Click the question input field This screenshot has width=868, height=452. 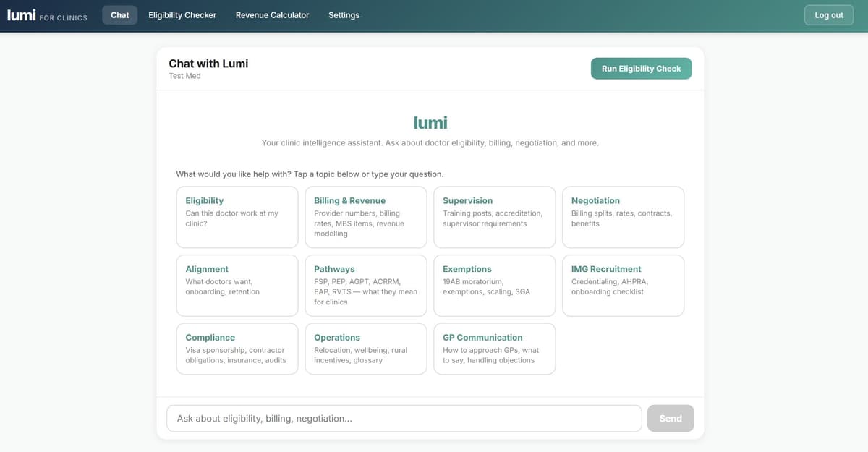[x=404, y=418]
